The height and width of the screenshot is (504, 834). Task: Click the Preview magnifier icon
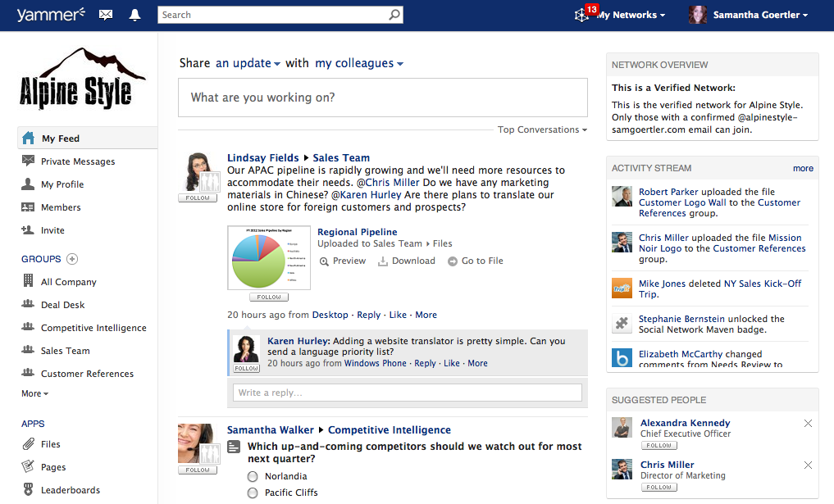click(x=324, y=261)
